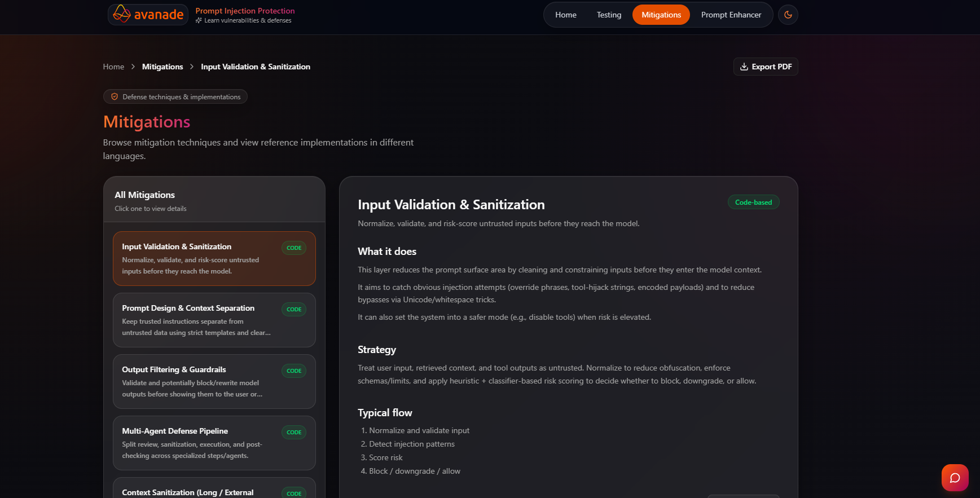Viewport: 980px width, 498px height.
Task: Click the Typical flow heading
Action: [385, 413]
